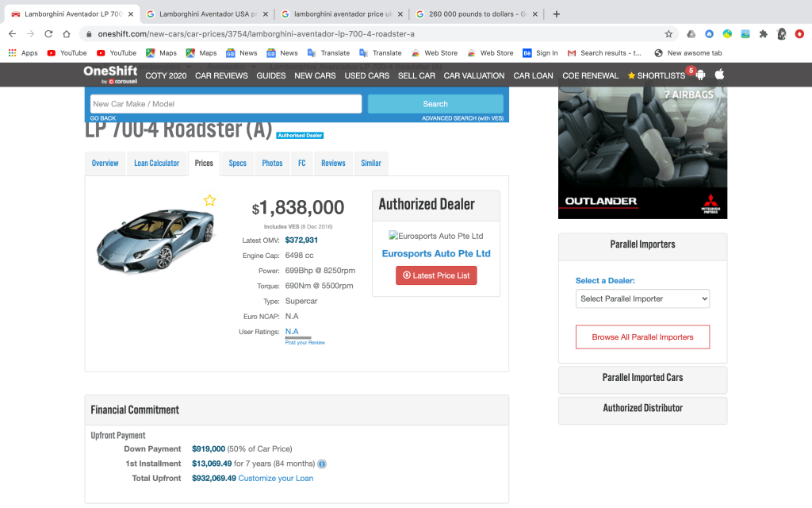This screenshot has width=812, height=508.
Task: Click the Customize your Loan link
Action: pyautogui.click(x=275, y=479)
